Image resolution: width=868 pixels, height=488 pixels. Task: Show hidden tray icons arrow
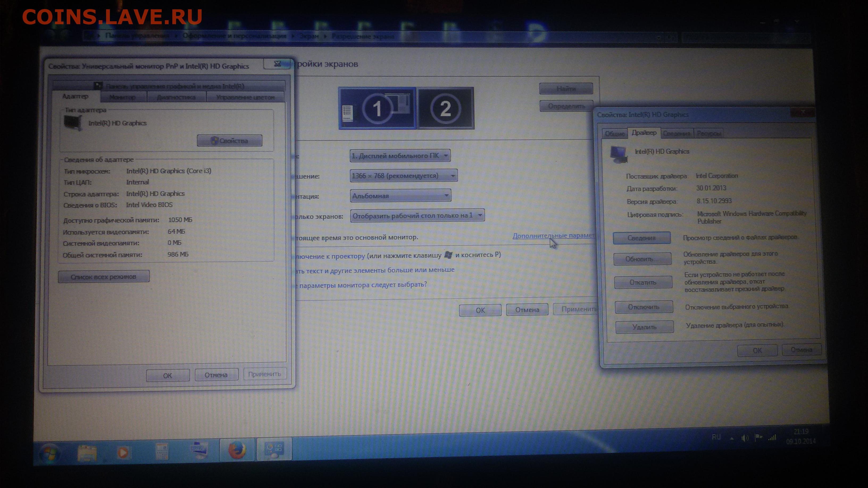tap(732, 439)
